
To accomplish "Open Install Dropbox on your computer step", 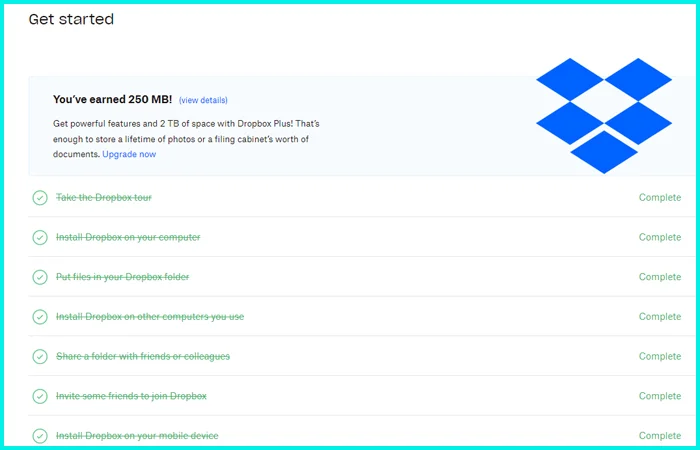I will [128, 237].
